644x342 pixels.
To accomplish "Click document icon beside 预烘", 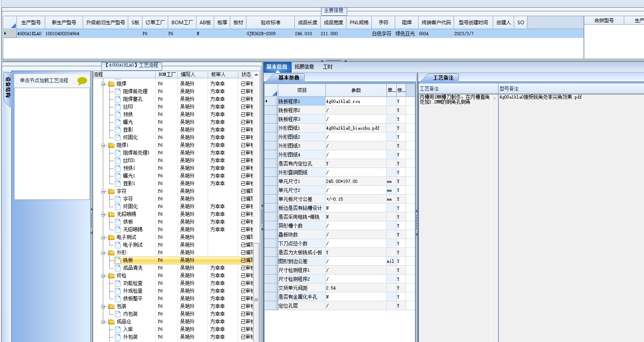I will coord(118,115).
